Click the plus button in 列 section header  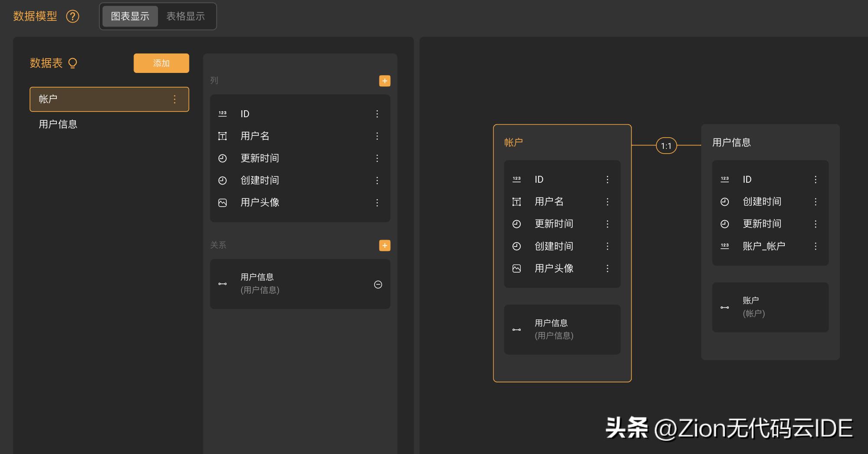384,81
